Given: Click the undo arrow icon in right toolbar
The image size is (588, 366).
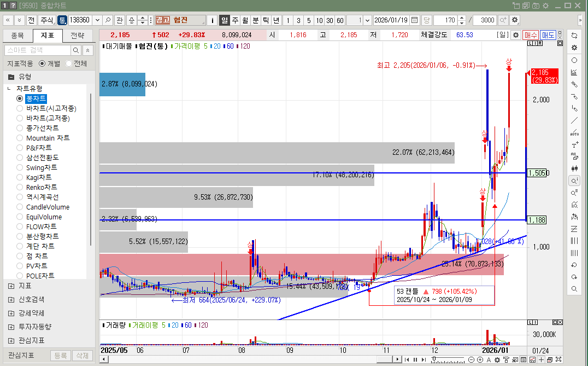Looking at the screenshot, I should click(574, 265).
